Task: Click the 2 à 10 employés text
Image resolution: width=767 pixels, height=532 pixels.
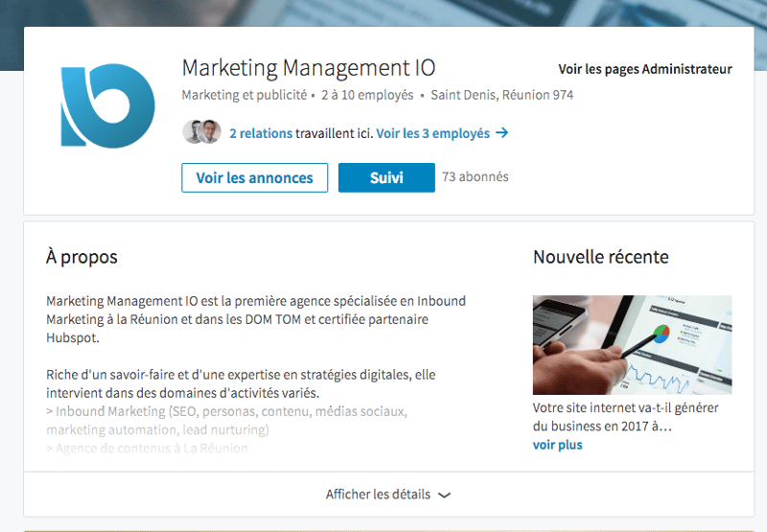Action: point(367,95)
